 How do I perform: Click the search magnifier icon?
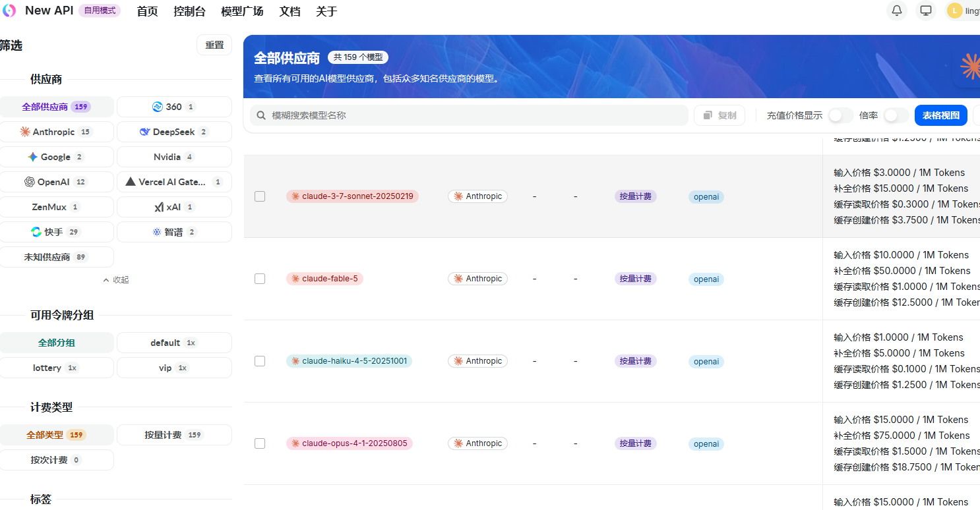[261, 115]
